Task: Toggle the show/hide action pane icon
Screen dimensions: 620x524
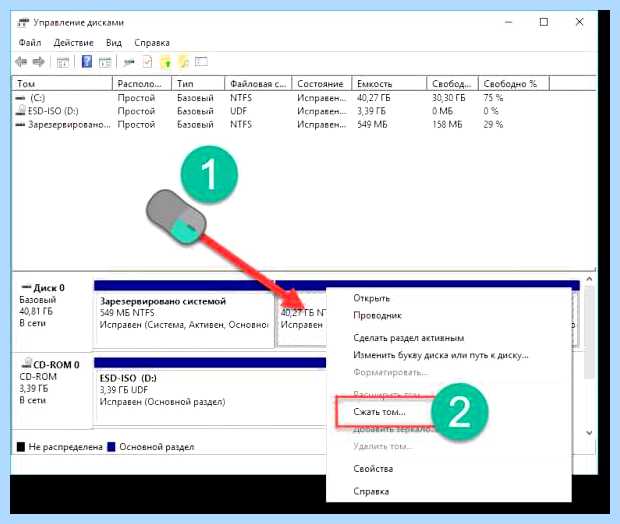Action: tap(105, 62)
